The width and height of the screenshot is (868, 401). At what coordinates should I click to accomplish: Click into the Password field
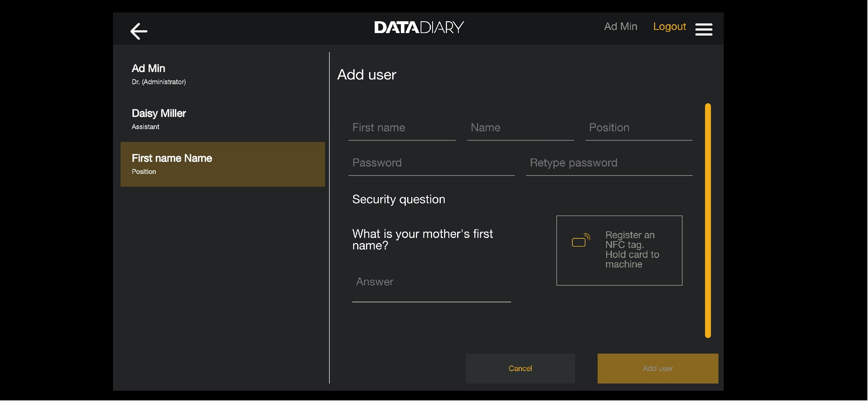point(431,163)
